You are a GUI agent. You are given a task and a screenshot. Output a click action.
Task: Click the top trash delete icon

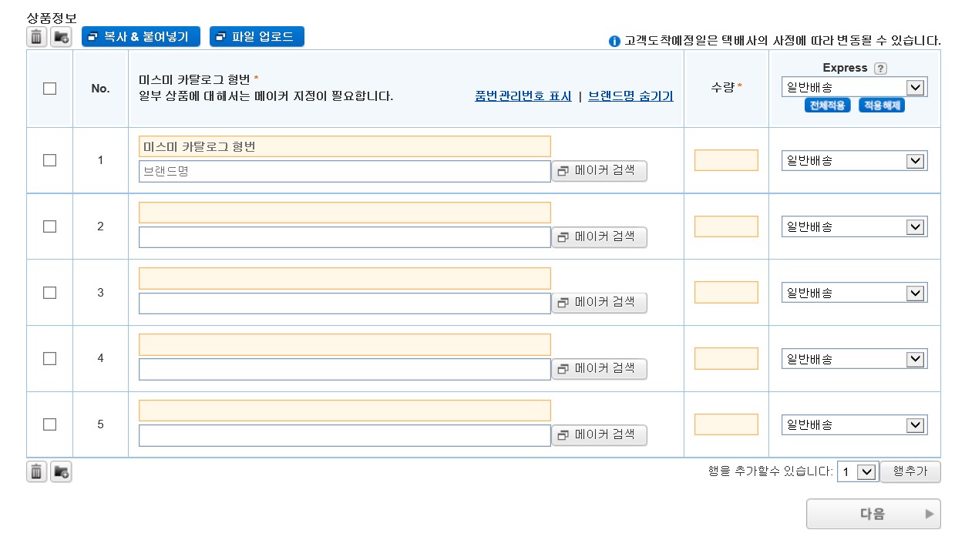pyautogui.click(x=36, y=36)
